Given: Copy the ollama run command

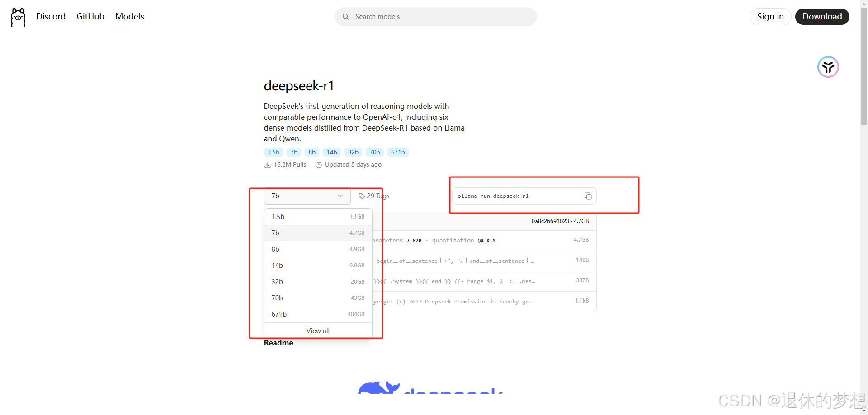Looking at the screenshot, I should pyautogui.click(x=588, y=196).
